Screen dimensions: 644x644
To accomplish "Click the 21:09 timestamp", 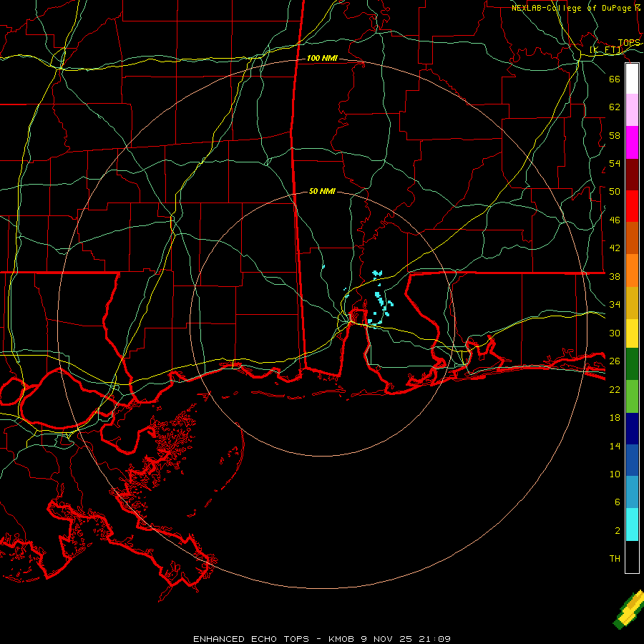I will [435, 639].
